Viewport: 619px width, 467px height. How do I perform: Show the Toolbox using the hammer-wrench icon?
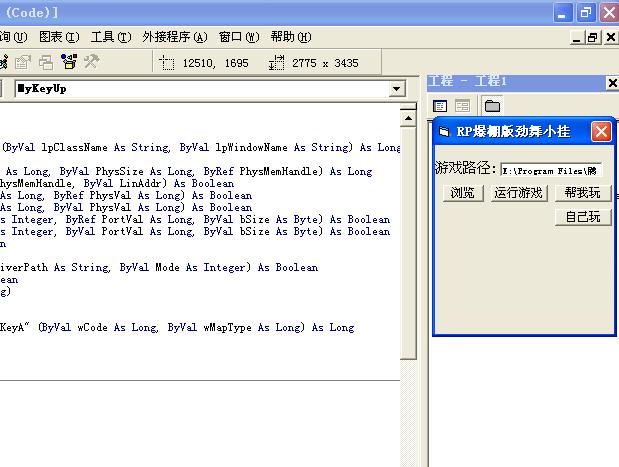[91, 62]
